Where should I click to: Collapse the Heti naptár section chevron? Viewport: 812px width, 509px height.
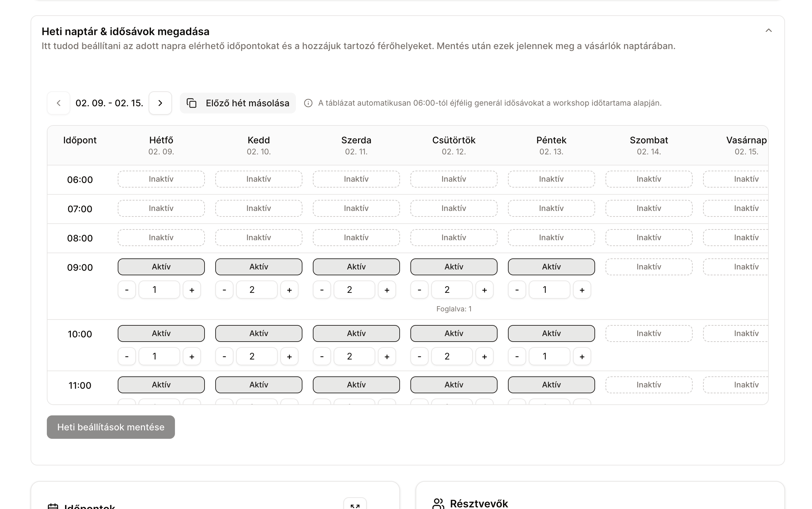tap(768, 31)
